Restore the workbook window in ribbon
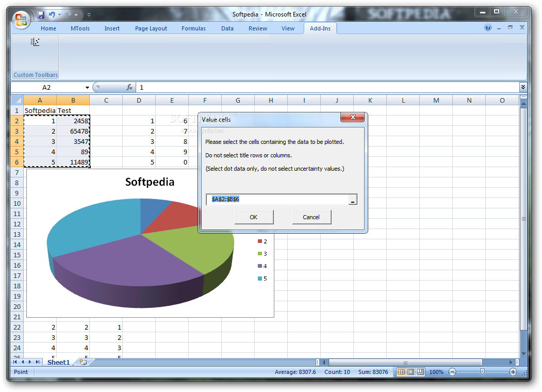 coord(510,27)
